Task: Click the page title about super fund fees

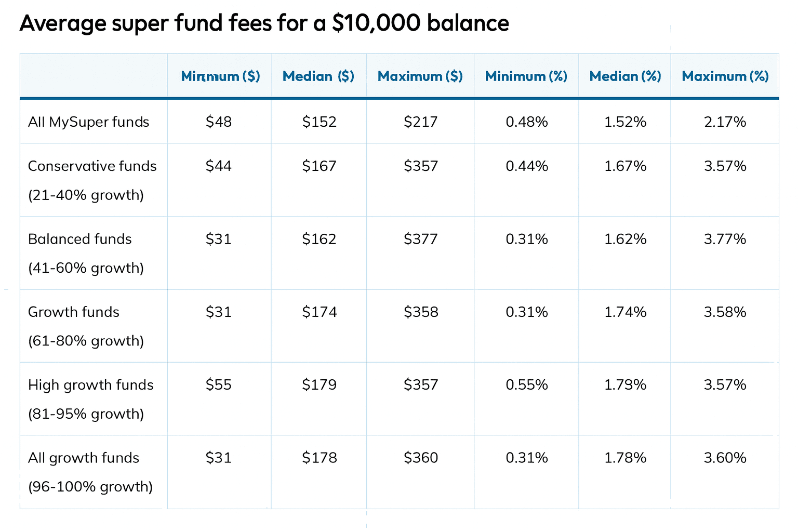Action: [x=264, y=23]
